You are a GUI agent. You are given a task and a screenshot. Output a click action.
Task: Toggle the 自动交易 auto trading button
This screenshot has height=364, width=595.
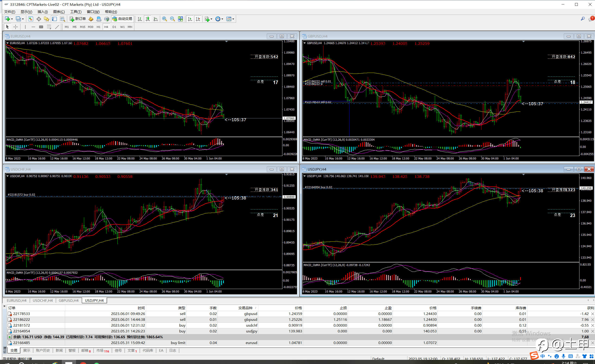pos(122,19)
